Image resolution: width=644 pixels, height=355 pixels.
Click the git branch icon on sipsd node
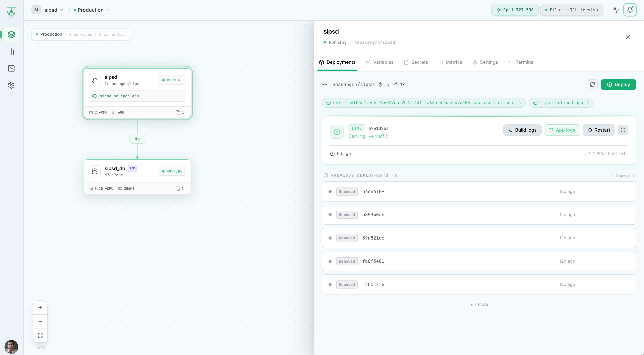point(95,80)
